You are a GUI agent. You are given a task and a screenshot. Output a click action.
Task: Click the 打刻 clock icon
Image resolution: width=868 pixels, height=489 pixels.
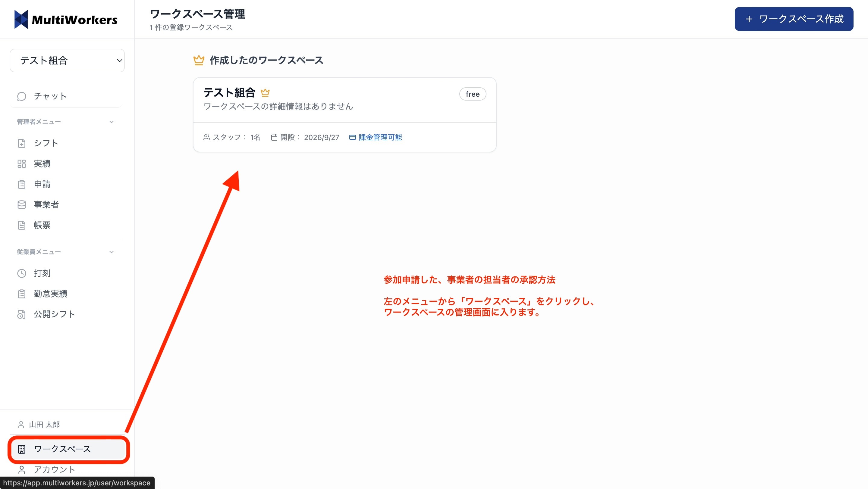pos(22,273)
